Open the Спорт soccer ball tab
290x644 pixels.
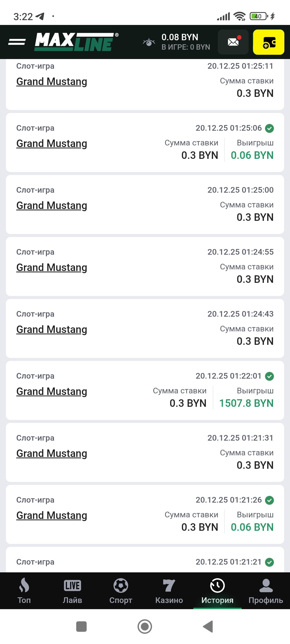[121, 591]
